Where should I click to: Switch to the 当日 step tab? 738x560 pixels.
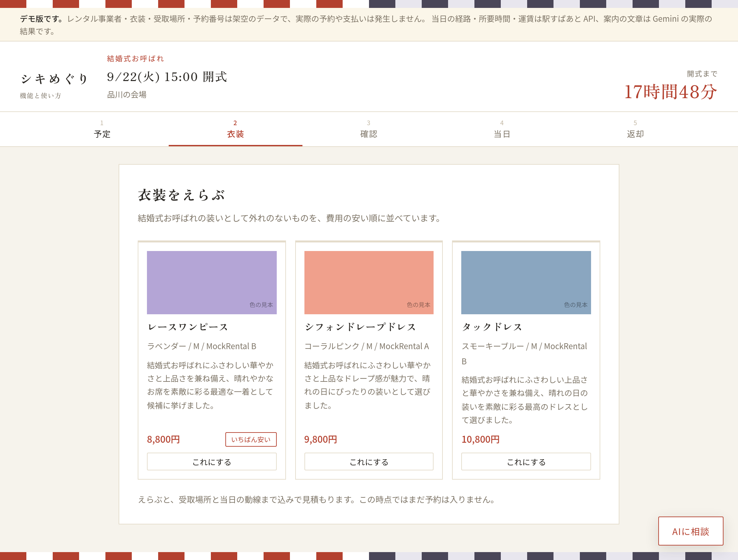click(x=502, y=129)
